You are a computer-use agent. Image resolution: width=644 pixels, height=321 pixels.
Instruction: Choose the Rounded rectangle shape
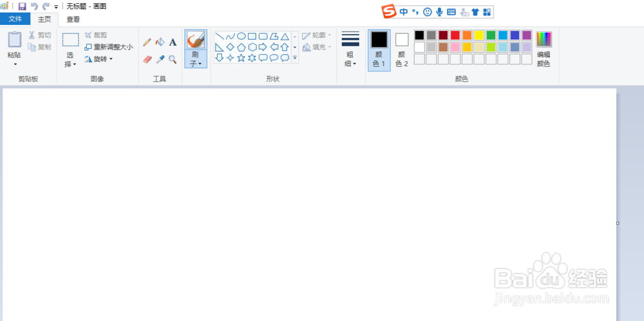click(x=263, y=36)
